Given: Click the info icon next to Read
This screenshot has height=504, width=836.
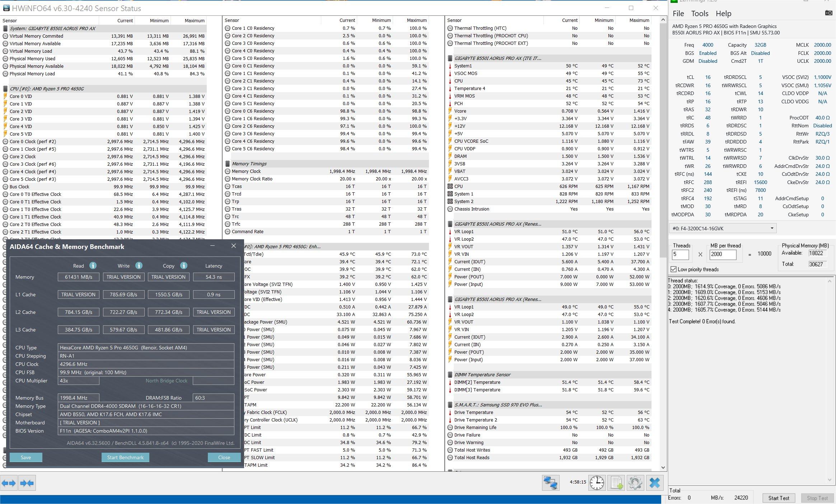Looking at the screenshot, I should coord(93,265).
